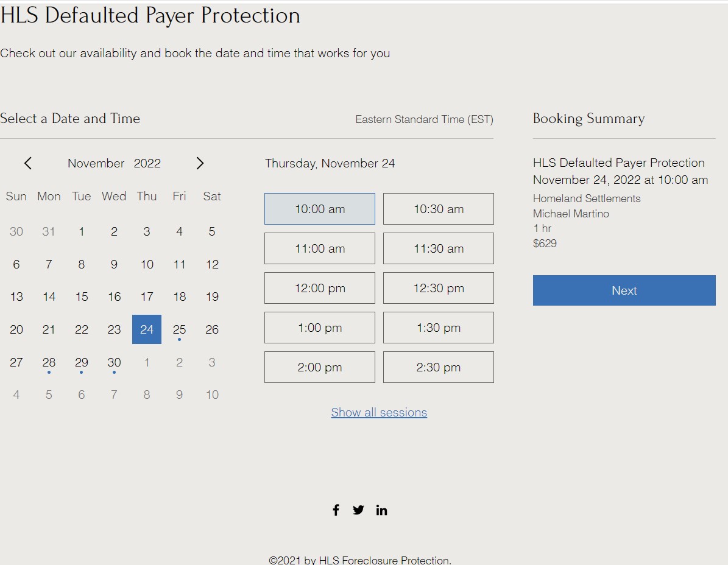Viewport: 728px width, 565px height.
Task: Click December 10 in the calendar's last row
Action: (212, 395)
